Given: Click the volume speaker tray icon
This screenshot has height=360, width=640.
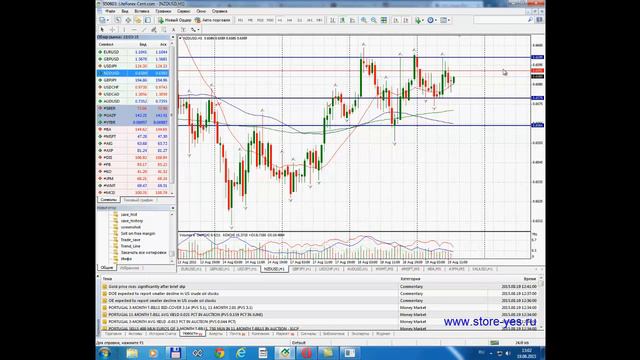Looking at the screenshot, I should click(508, 353).
